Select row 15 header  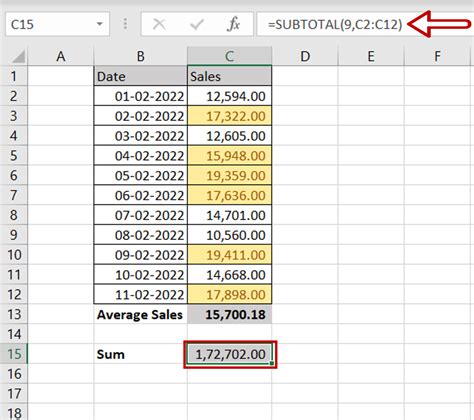pyautogui.click(x=14, y=354)
